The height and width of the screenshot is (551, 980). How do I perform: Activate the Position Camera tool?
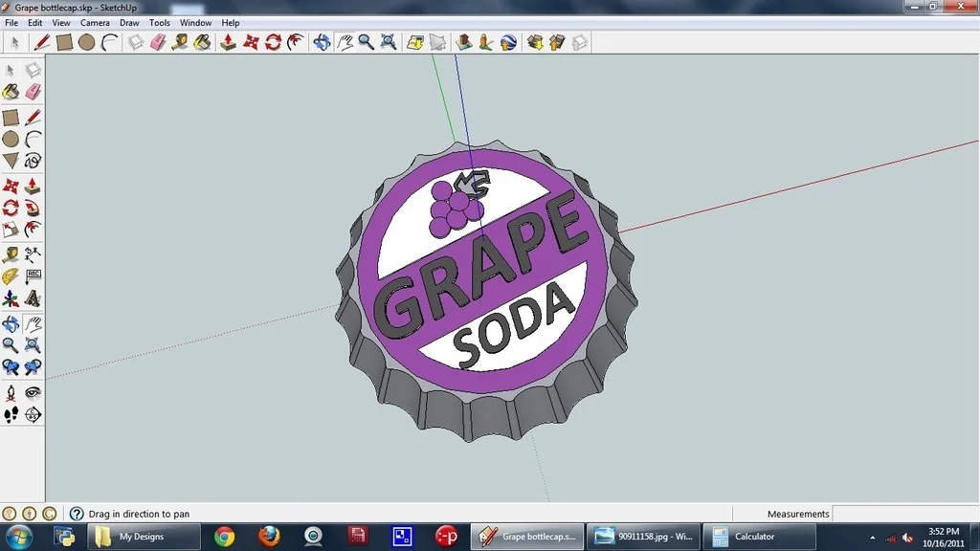11,392
